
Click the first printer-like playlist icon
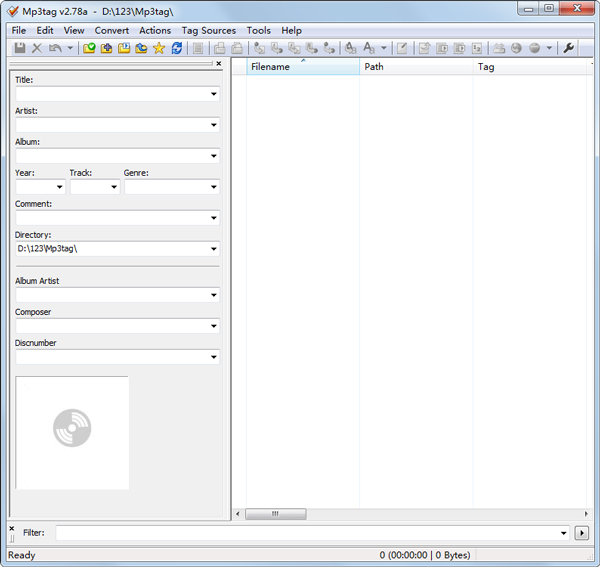click(x=220, y=48)
